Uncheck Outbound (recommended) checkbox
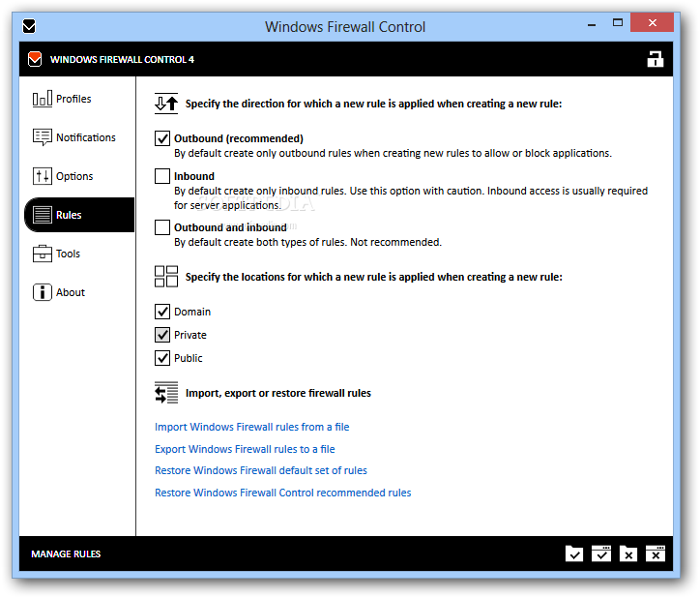The height and width of the screenshot is (598, 700). [x=162, y=138]
